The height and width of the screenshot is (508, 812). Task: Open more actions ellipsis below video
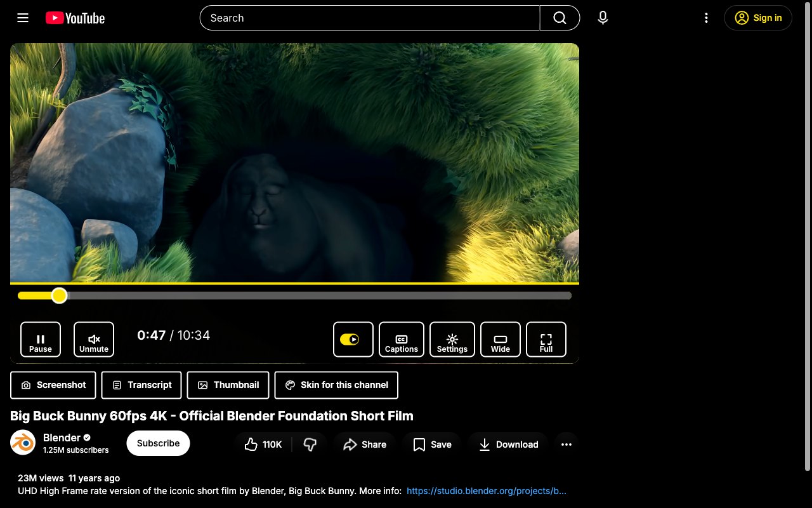566,444
